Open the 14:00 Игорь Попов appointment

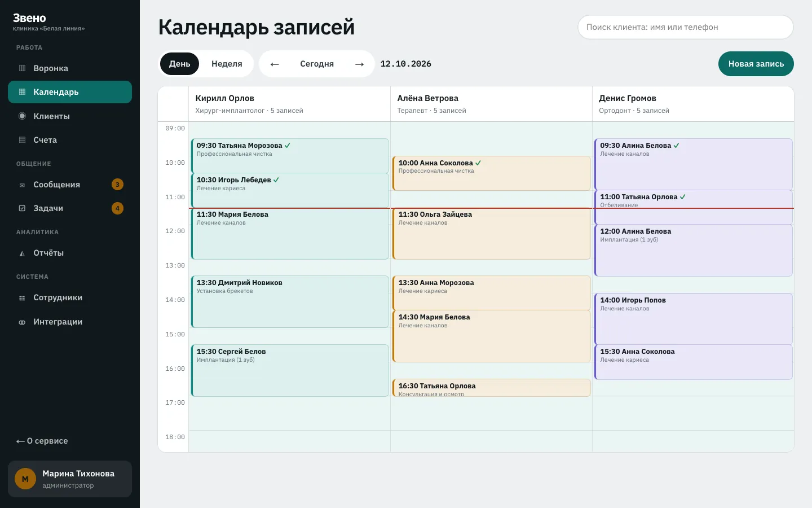point(694,319)
